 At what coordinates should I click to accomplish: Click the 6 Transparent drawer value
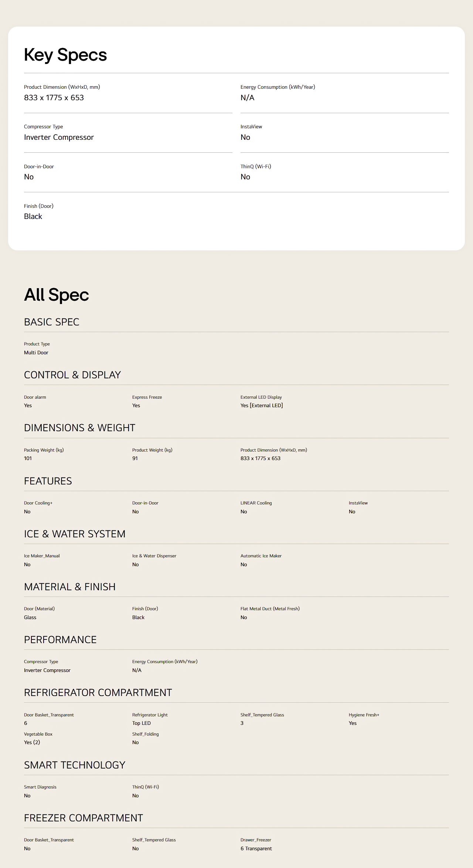(256, 849)
